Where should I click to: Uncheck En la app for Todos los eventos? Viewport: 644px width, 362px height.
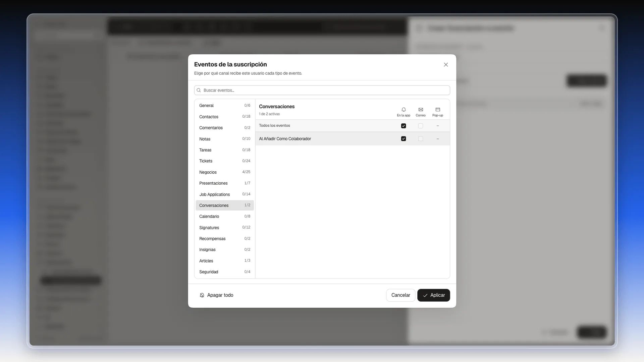click(404, 126)
